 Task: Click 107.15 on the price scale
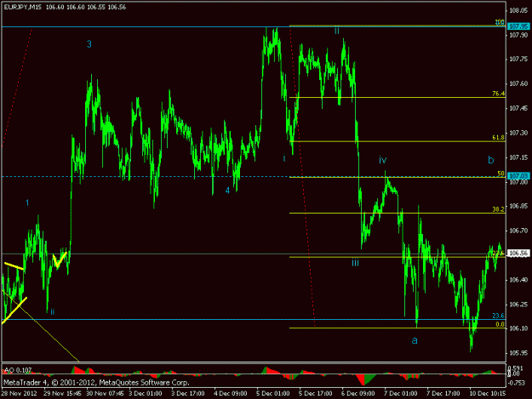click(518, 157)
